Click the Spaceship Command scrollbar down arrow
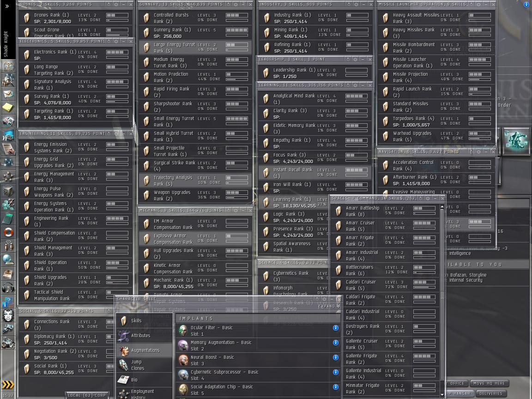The height and width of the screenshot is (399, 532). [x=442, y=395]
